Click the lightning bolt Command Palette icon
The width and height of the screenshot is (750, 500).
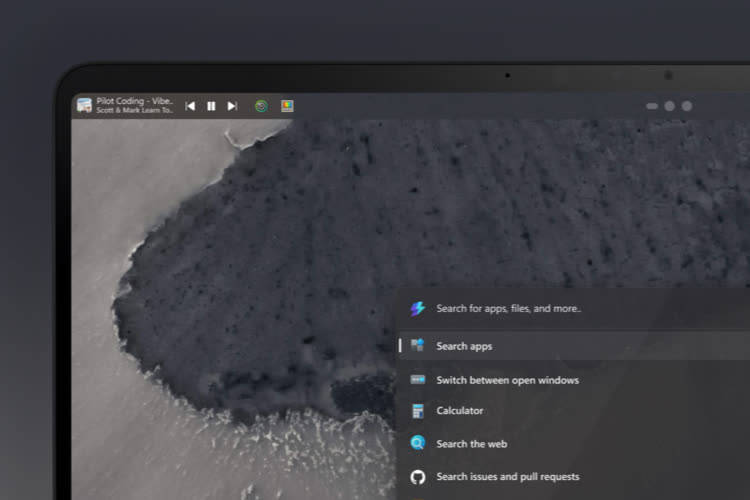[418, 309]
